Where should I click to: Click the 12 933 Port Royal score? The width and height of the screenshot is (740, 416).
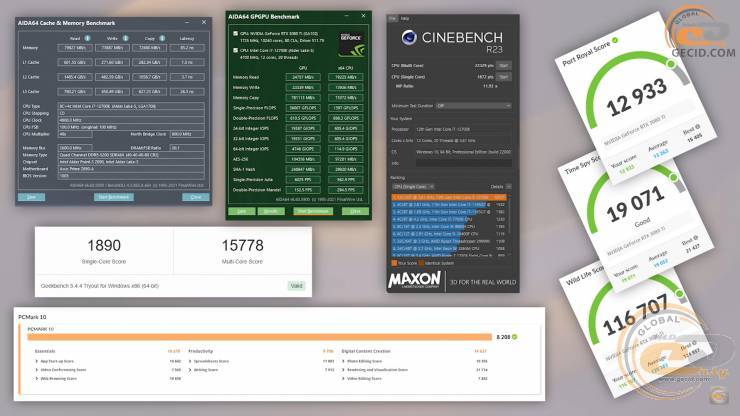(637, 98)
